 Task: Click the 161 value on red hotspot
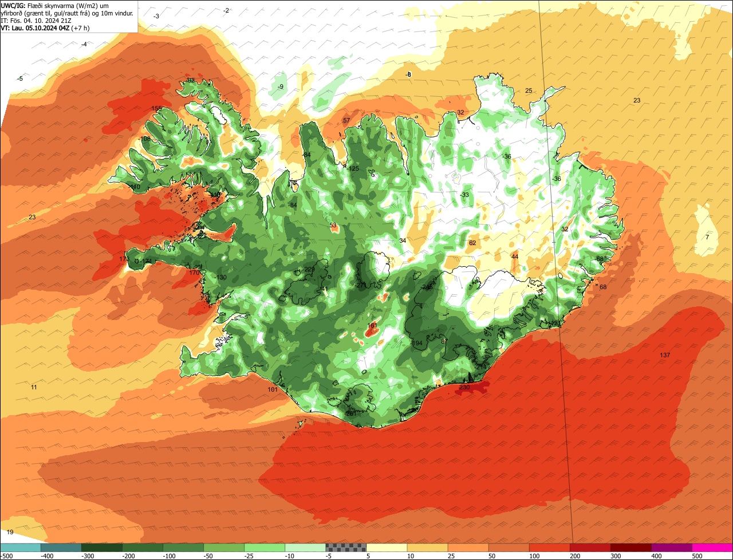(x=372, y=326)
